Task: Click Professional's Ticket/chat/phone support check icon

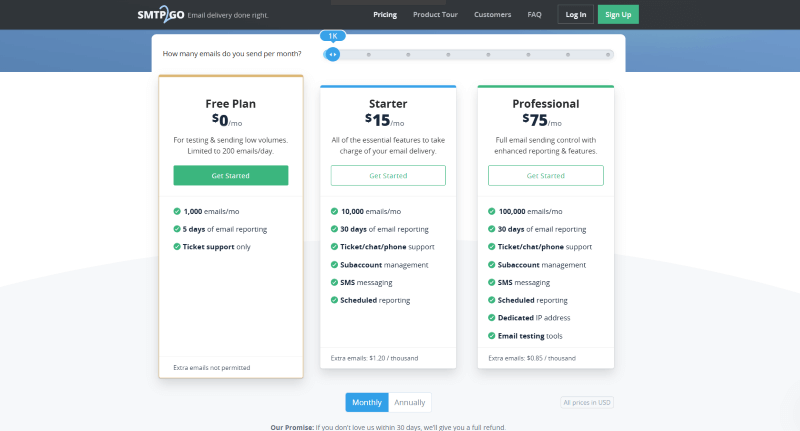Action: click(492, 246)
